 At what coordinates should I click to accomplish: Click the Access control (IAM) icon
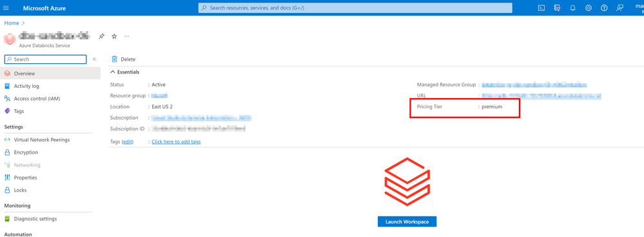point(7,99)
